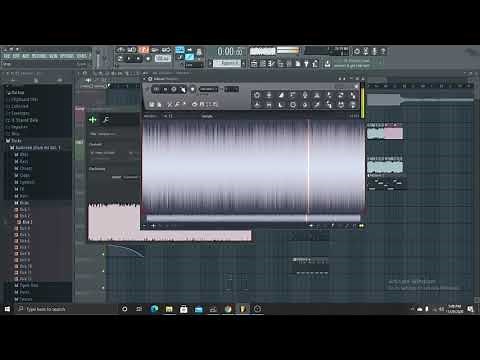Toggle the Browser from the toolbar
The image size is (480, 360).
[289, 63]
